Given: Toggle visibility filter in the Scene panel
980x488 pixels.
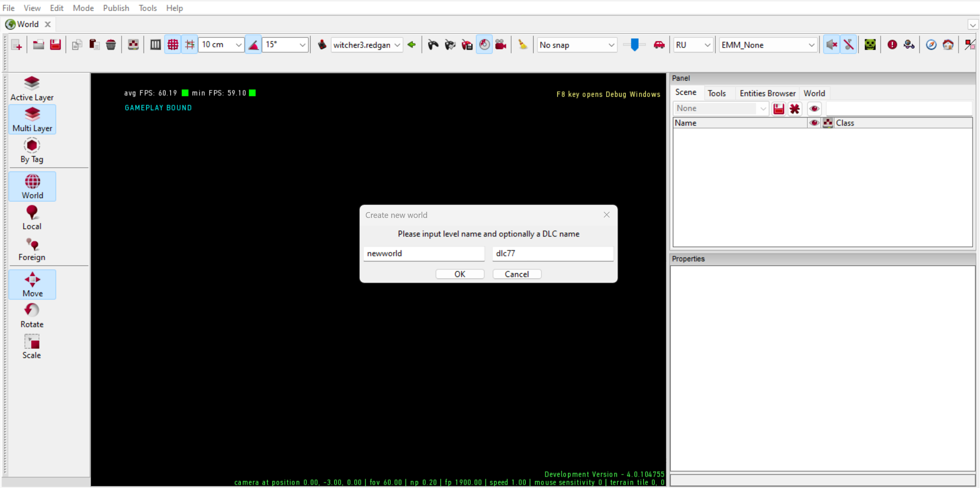Looking at the screenshot, I should point(815,109).
